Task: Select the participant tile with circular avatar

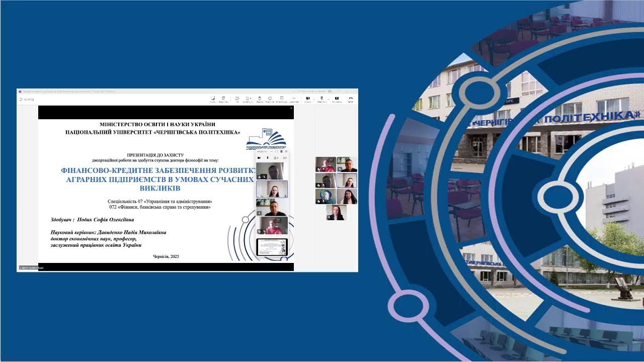Action: click(x=326, y=197)
